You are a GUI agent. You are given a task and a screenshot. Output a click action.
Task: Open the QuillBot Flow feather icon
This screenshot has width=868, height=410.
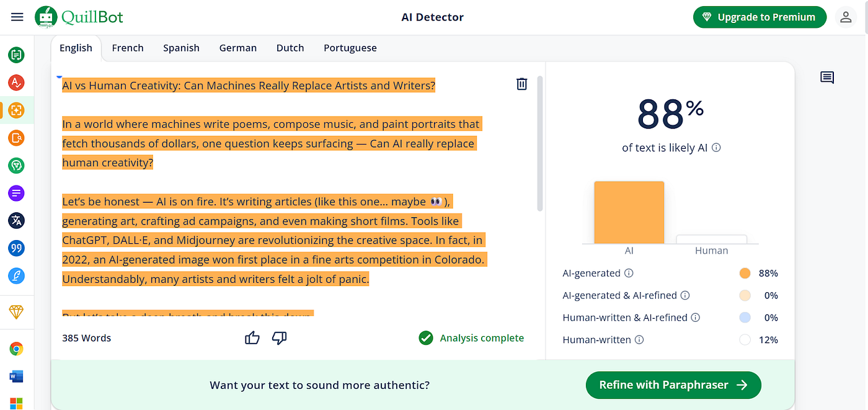pyautogui.click(x=17, y=276)
